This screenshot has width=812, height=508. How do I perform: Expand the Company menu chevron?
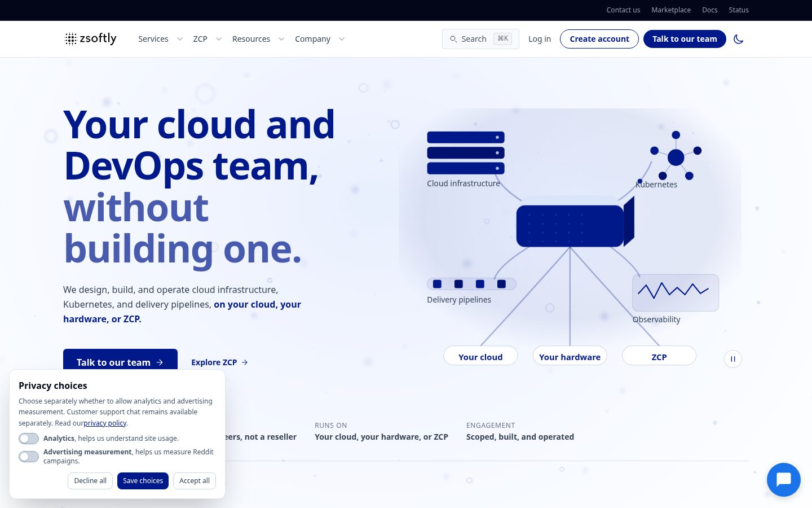[x=342, y=39]
